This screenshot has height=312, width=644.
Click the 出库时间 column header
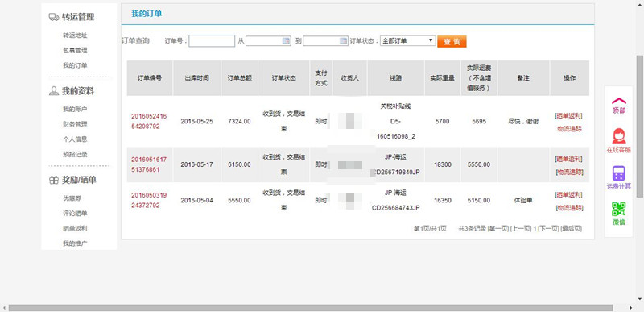pyautogui.click(x=196, y=78)
